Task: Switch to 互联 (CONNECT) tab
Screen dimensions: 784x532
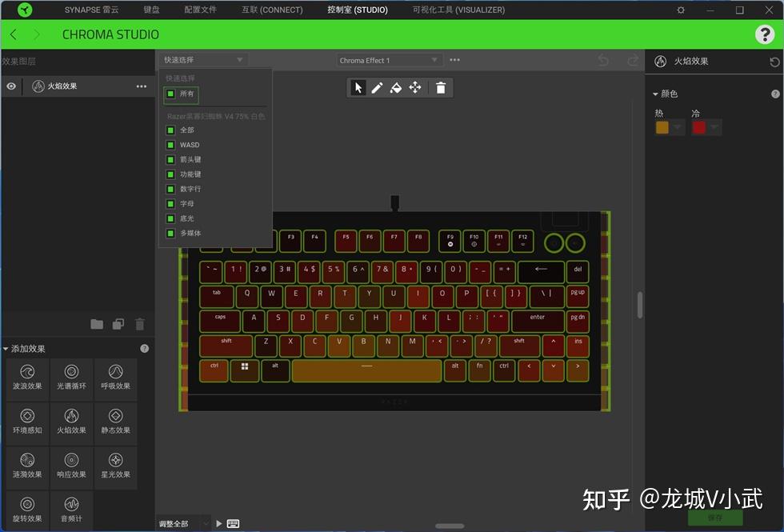Action: click(272, 10)
